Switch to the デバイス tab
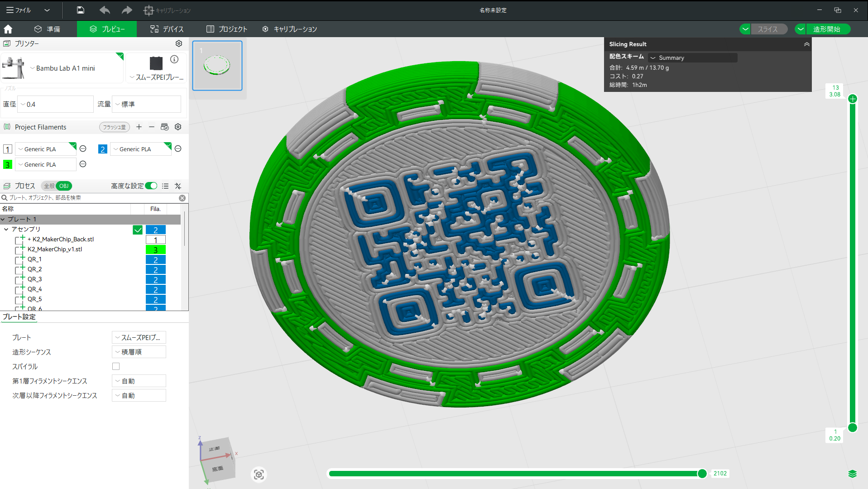868x489 pixels. (x=167, y=29)
